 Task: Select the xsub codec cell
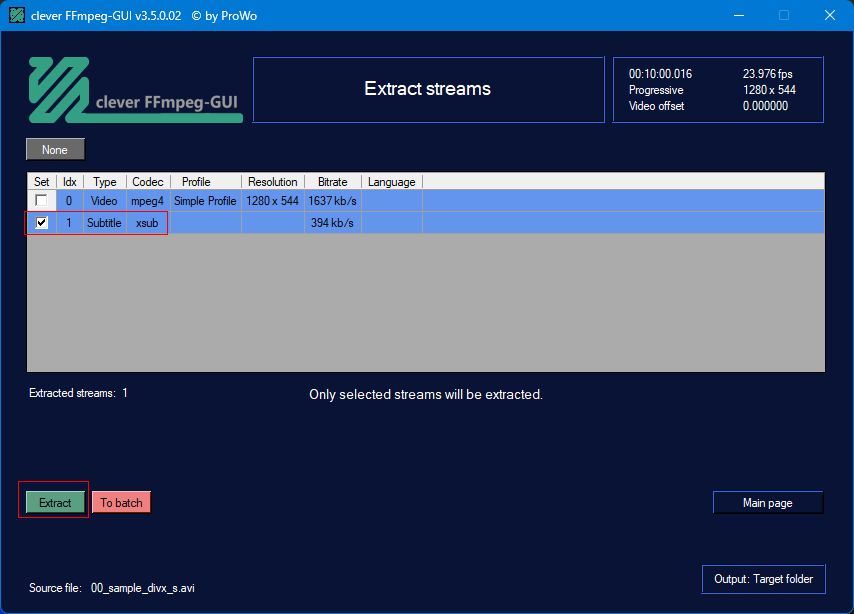pos(147,223)
